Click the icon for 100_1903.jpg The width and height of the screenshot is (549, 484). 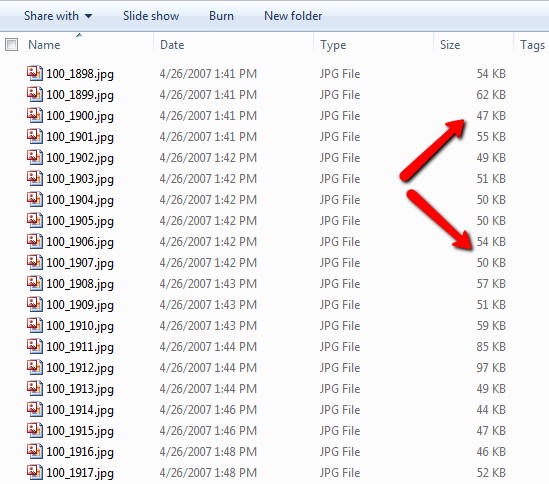(x=35, y=178)
